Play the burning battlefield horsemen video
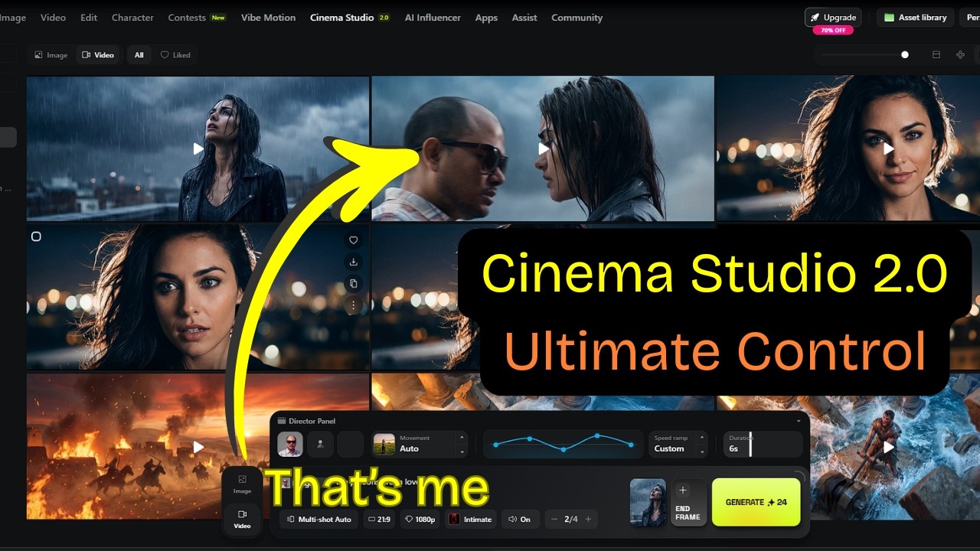The height and width of the screenshot is (551, 980). coord(198,447)
